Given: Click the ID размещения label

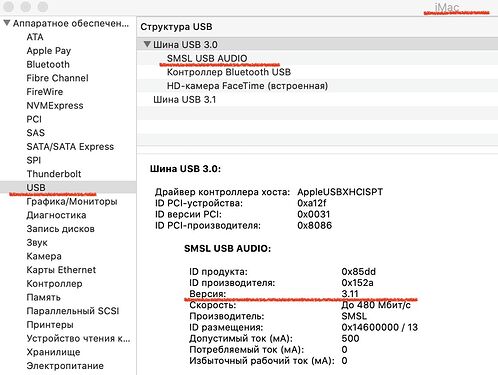Looking at the screenshot, I should [x=226, y=327].
